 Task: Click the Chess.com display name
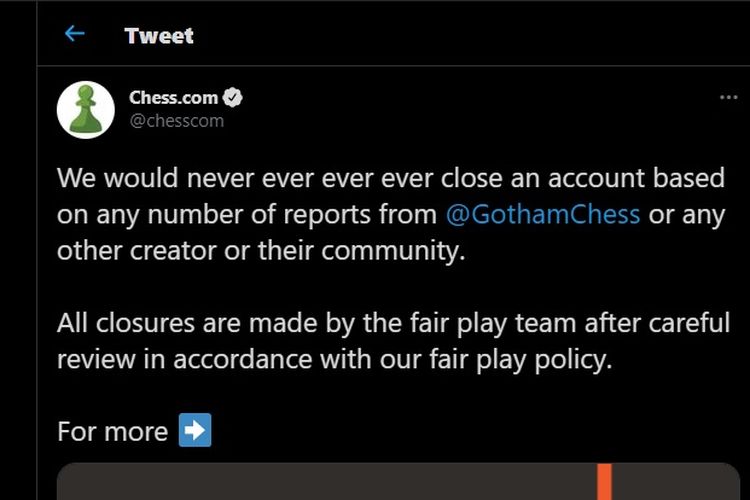174,98
